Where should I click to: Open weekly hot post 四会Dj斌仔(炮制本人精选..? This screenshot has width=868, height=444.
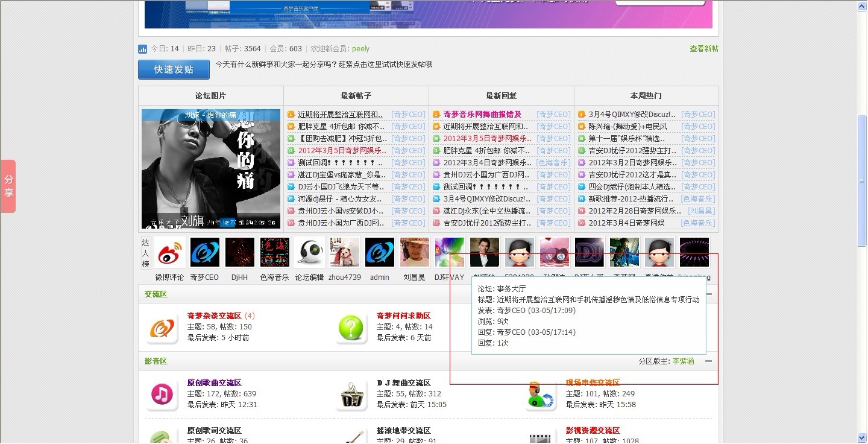click(632, 187)
